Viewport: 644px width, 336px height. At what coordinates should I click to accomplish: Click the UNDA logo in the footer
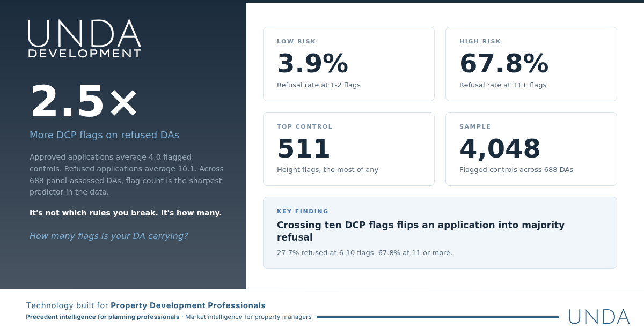tap(599, 317)
